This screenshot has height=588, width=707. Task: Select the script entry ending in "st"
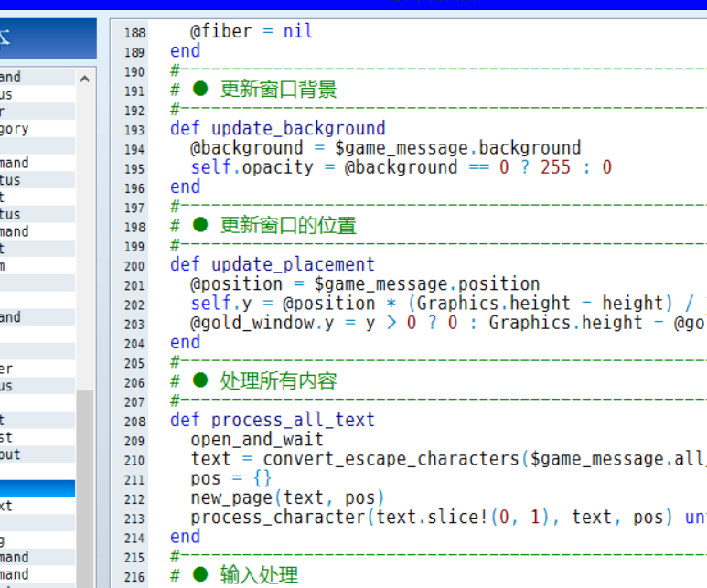pos(37,437)
